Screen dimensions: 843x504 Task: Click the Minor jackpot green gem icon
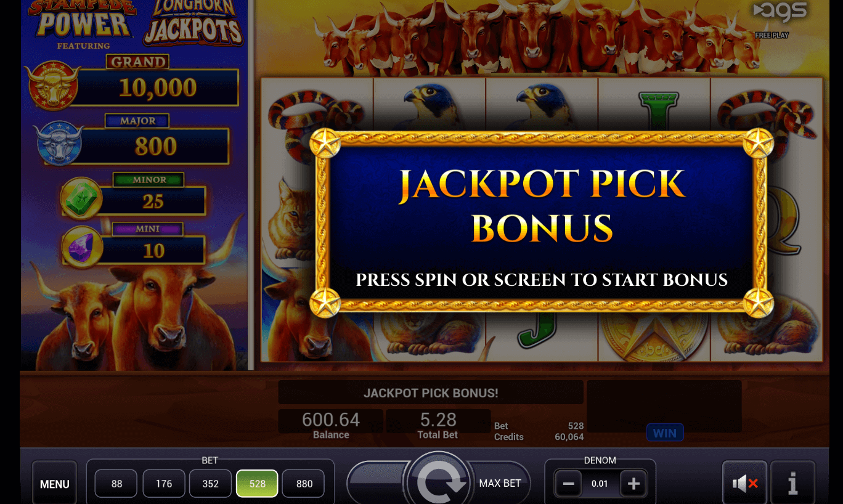tap(82, 198)
